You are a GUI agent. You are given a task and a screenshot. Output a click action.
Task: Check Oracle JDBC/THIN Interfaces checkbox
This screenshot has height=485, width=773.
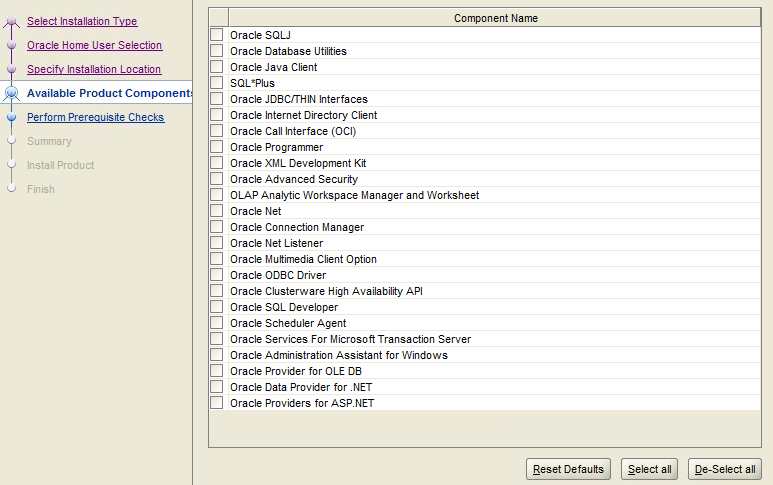(216, 99)
